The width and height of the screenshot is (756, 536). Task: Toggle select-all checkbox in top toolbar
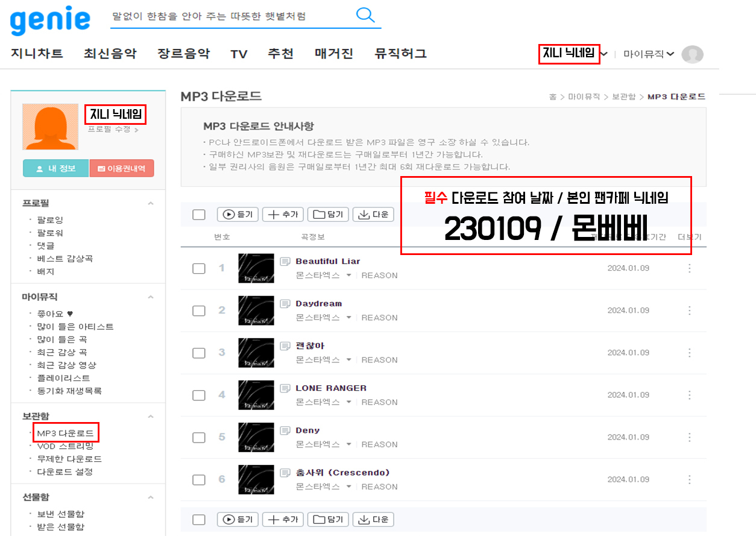click(199, 215)
